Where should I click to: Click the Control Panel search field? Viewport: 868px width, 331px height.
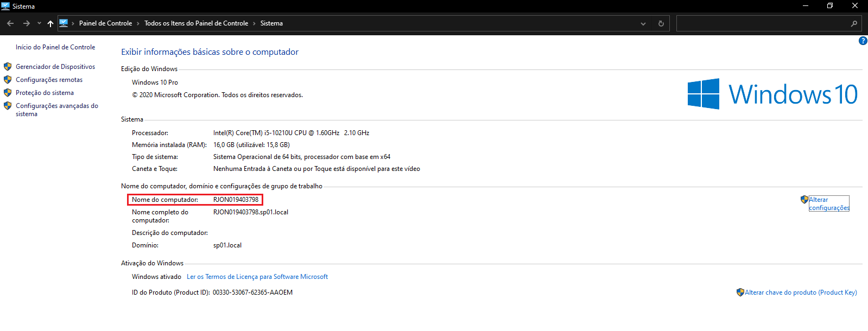click(762, 23)
